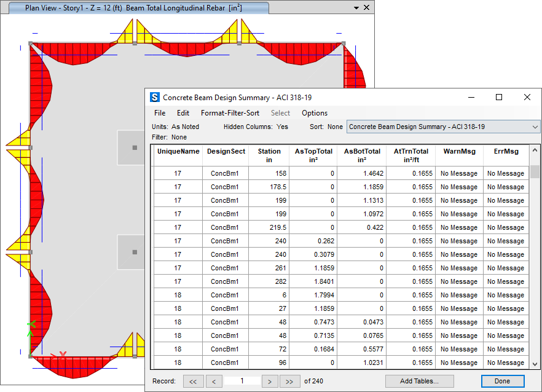Click the Add Tables... button
Viewport: 542px width, 392px height.
click(x=419, y=382)
